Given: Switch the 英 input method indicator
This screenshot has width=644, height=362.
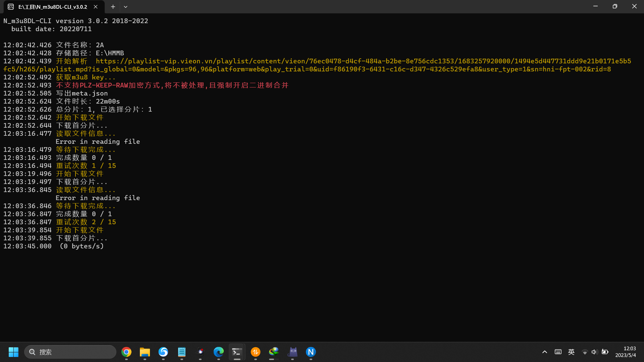Looking at the screenshot, I should 572,352.
